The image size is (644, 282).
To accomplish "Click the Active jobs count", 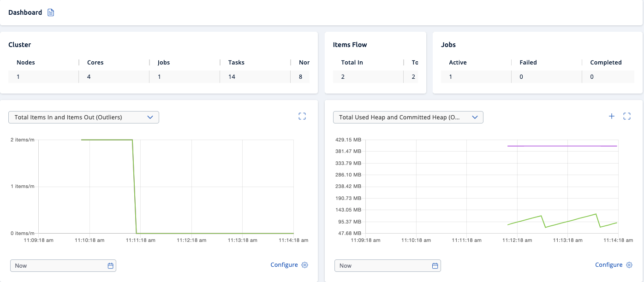I will click(450, 76).
